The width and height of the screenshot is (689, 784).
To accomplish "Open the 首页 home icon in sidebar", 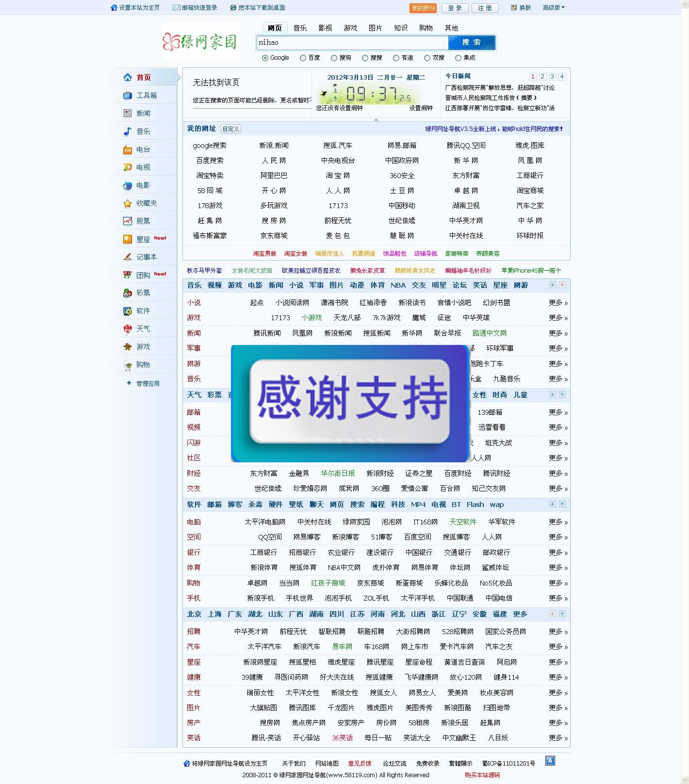I will coord(128,77).
